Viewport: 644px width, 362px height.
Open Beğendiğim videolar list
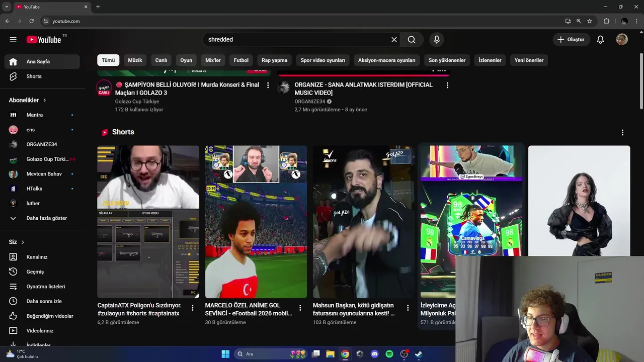click(x=42, y=316)
